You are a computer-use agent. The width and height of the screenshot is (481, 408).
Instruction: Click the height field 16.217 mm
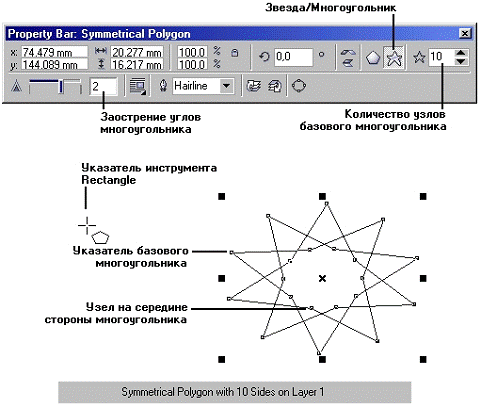(137, 64)
